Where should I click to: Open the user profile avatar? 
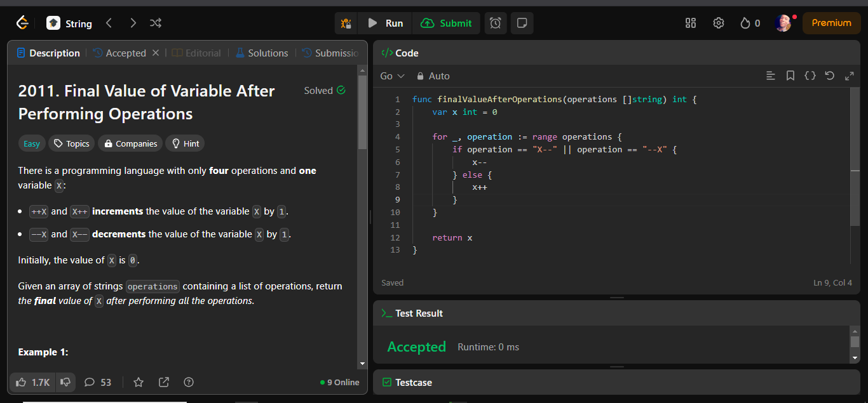(783, 23)
